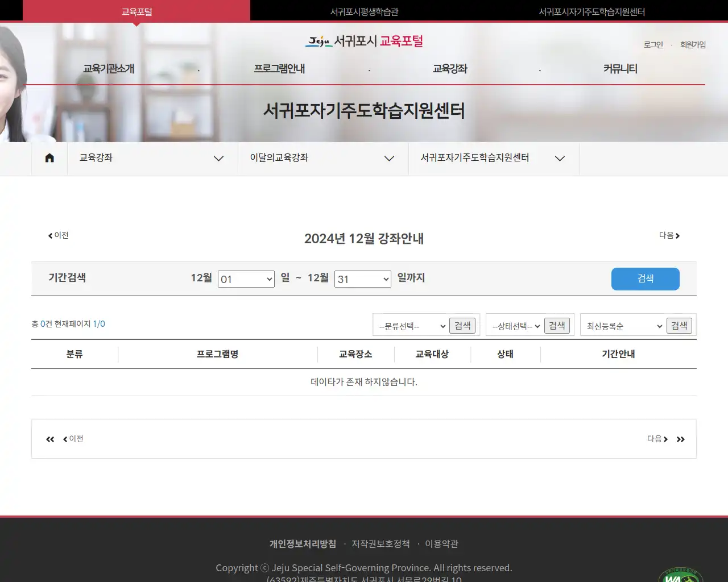
Task: Click 검색 button beside 상태선택
Action: 557,326
